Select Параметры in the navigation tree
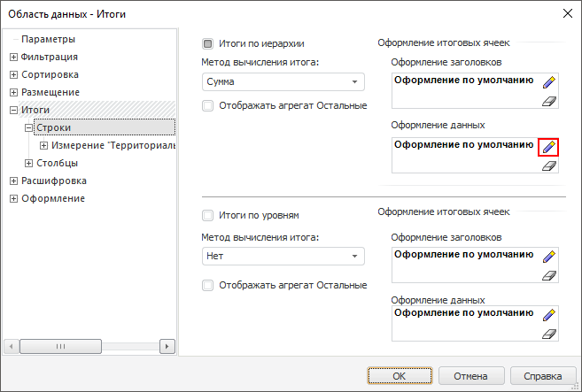The image size is (582, 392). pos(48,39)
